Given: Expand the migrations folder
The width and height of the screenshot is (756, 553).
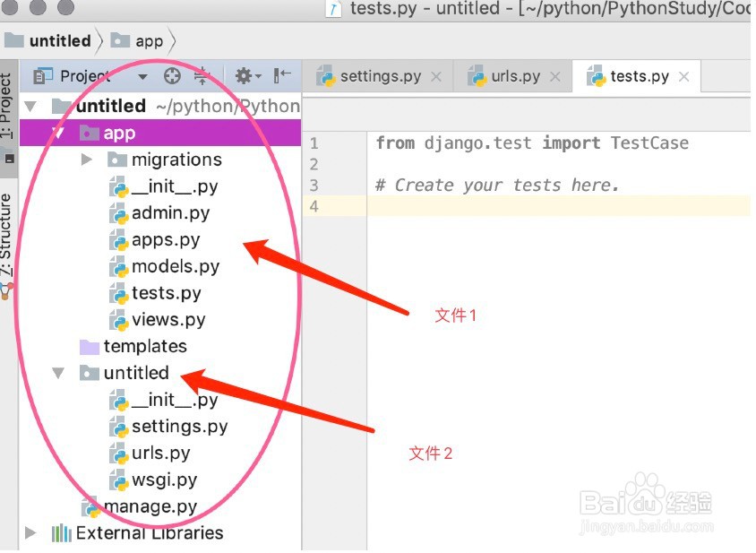Looking at the screenshot, I should coord(87,160).
